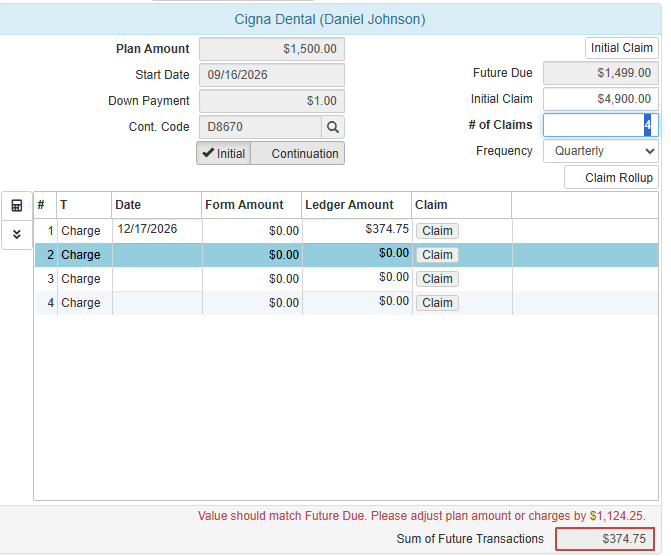
Task: Click the Cont. Code D8670 field
Action: coord(260,127)
